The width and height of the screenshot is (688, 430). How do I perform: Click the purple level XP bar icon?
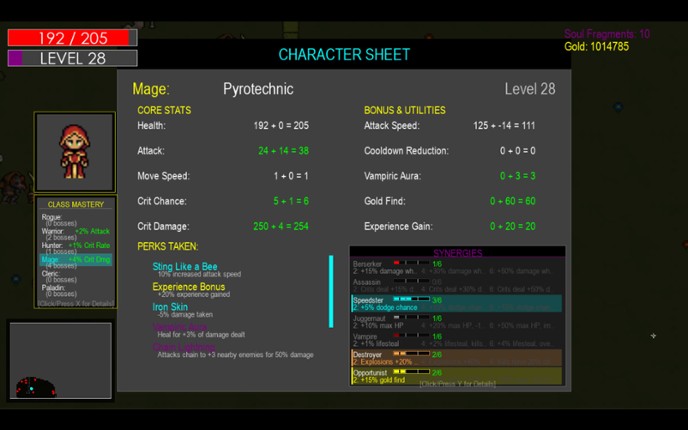[15, 59]
